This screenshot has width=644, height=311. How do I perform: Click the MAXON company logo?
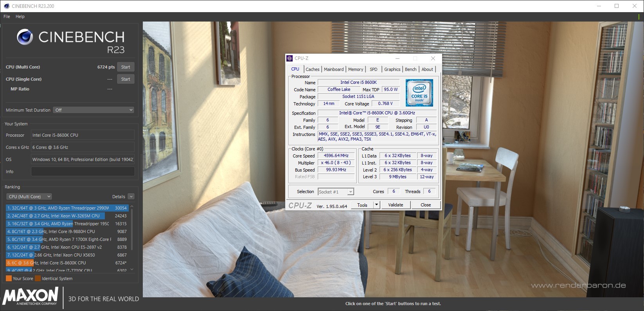coord(31,296)
